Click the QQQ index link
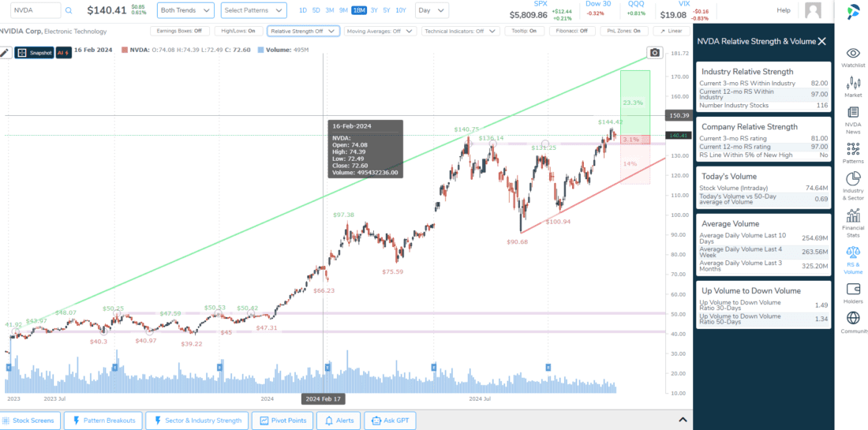 coord(636,3)
